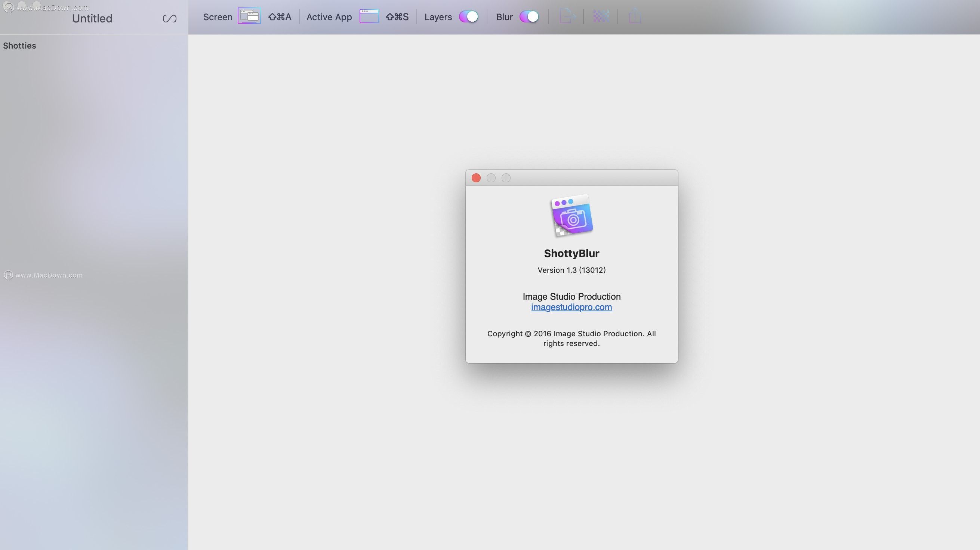Image resolution: width=980 pixels, height=550 pixels.
Task: Click the Version 1.3 (13012) text
Action: click(x=571, y=270)
